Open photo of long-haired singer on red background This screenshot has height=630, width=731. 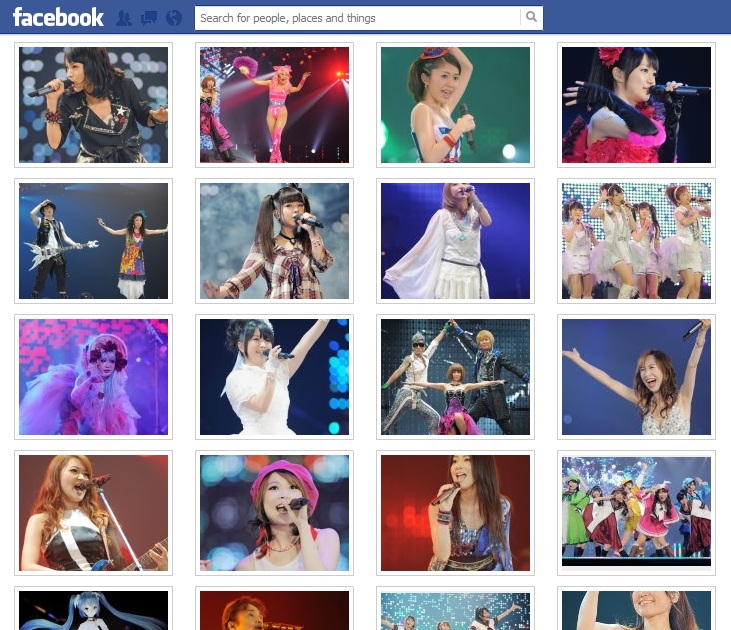click(455, 513)
